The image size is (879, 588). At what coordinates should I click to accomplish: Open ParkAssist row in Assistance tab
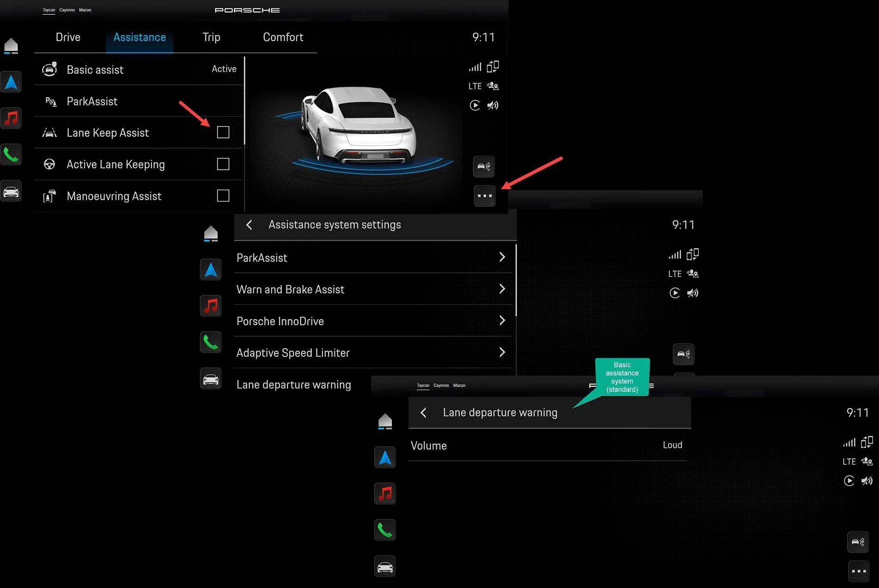138,101
